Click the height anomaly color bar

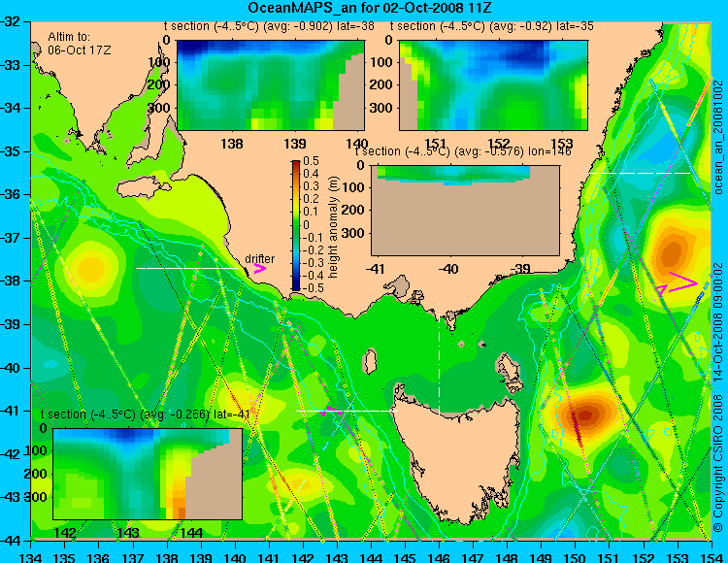pyautogui.click(x=296, y=225)
